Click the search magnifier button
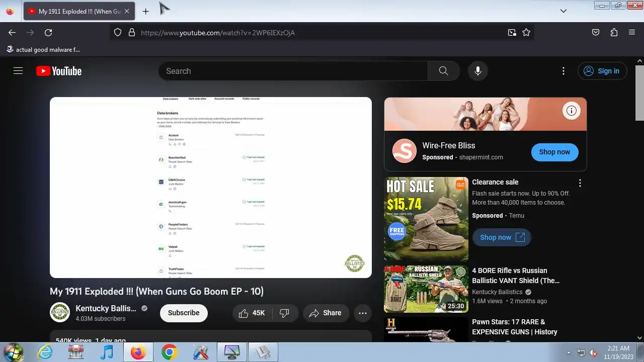This screenshot has height=362, width=644. 443,71
